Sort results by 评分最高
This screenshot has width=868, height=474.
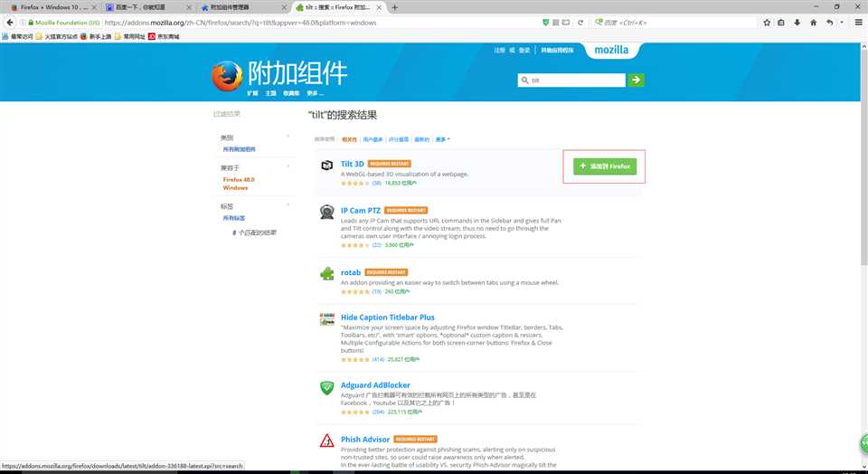click(399, 139)
